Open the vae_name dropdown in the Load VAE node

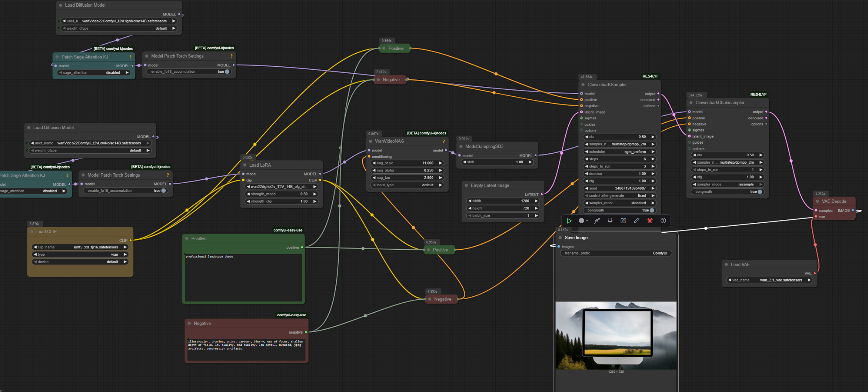coord(769,280)
